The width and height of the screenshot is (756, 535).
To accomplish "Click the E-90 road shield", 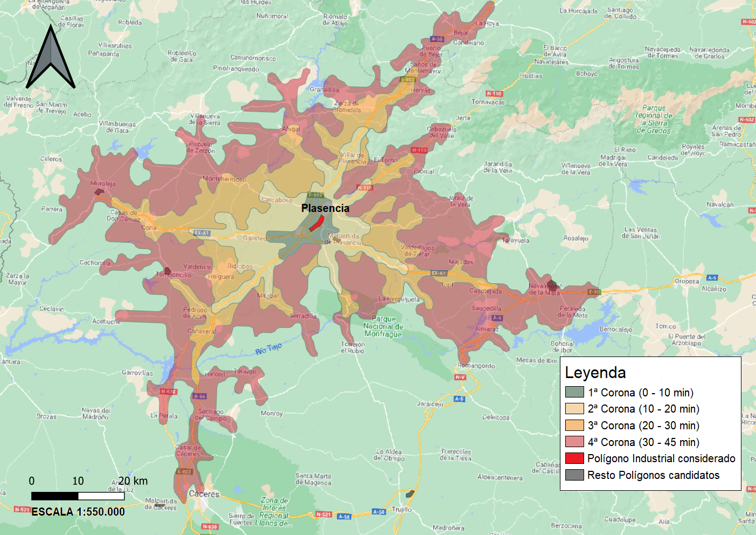I will click(x=593, y=292).
